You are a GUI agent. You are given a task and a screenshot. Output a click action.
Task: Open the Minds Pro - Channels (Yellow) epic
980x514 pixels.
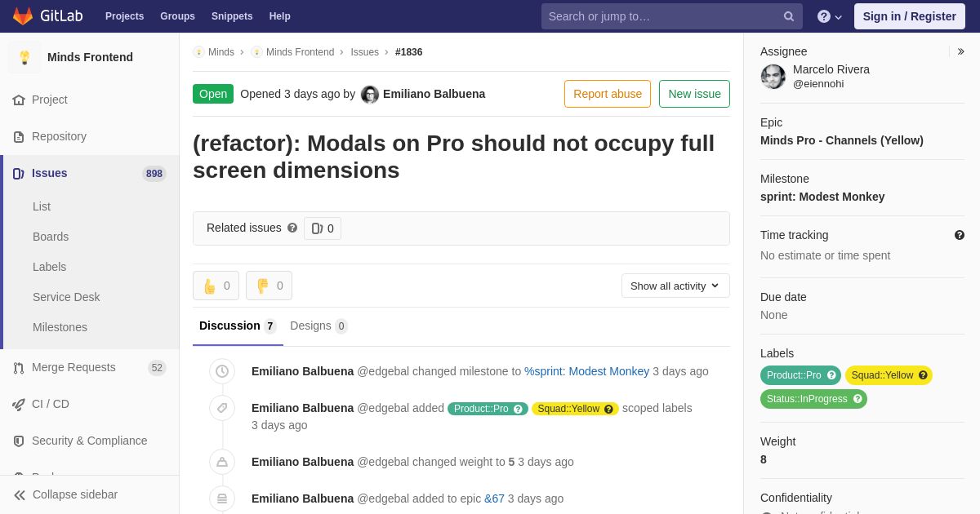click(842, 140)
